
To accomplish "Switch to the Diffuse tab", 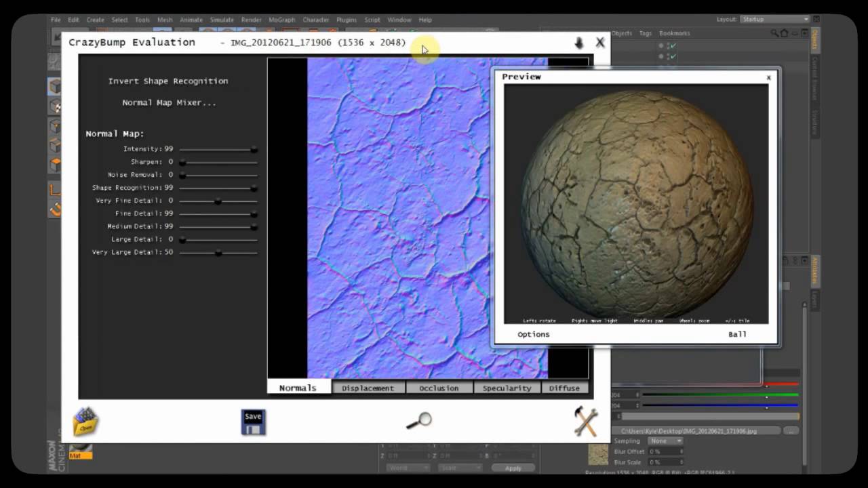I will click(565, 388).
